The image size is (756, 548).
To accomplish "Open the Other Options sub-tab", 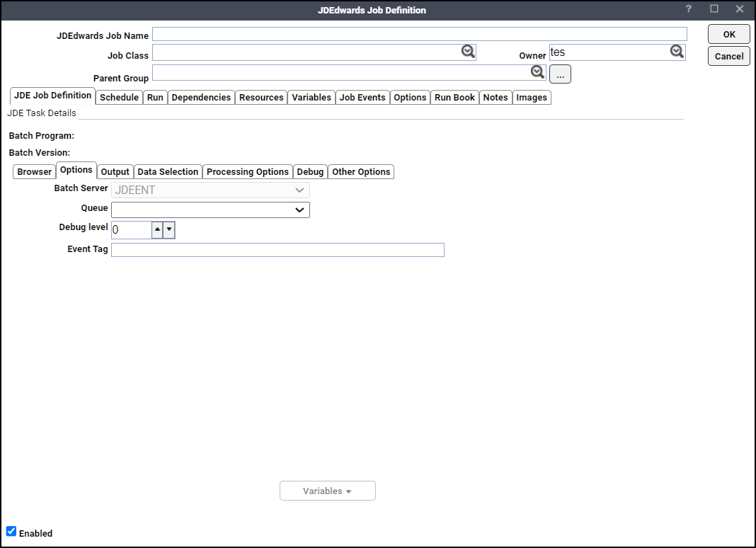I will pos(361,172).
